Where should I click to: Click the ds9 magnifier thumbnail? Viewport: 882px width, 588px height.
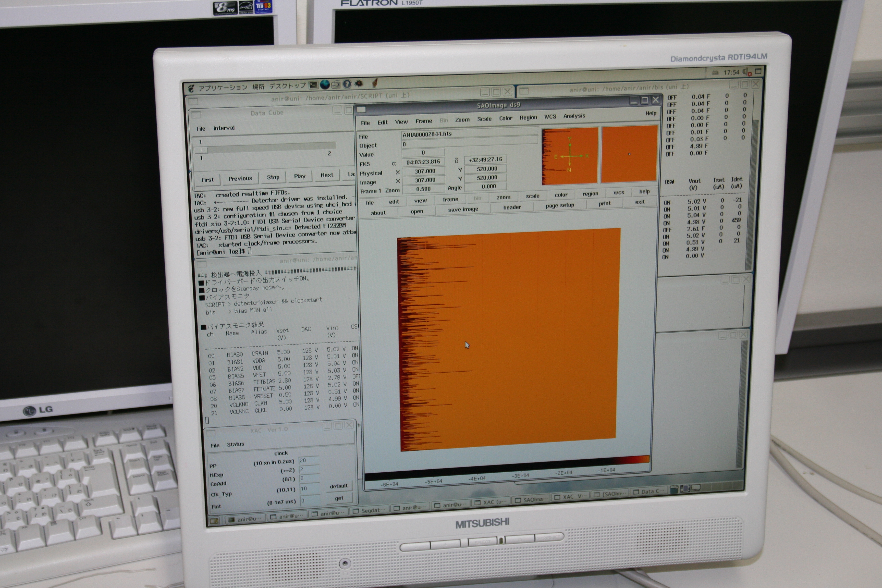point(629,154)
